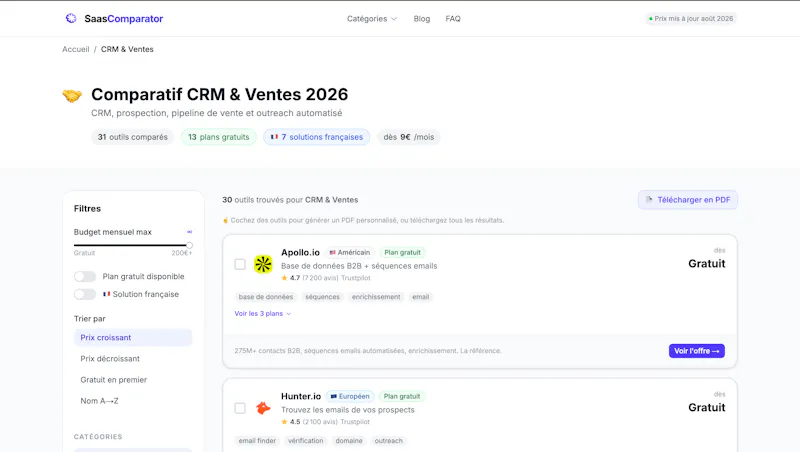Click the 31 outils comparés badge
Image resolution: width=800 pixels, height=452 pixels.
[133, 137]
